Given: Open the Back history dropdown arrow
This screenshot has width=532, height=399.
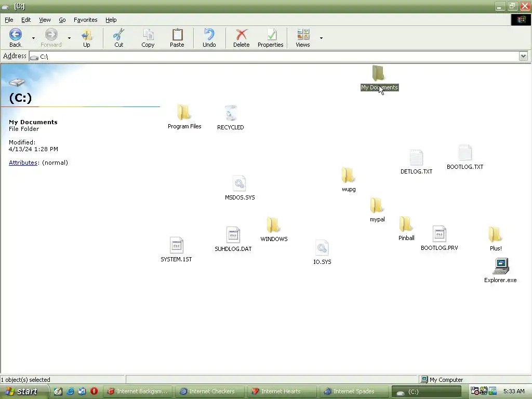Looking at the screenshot, I should [33, 38].
